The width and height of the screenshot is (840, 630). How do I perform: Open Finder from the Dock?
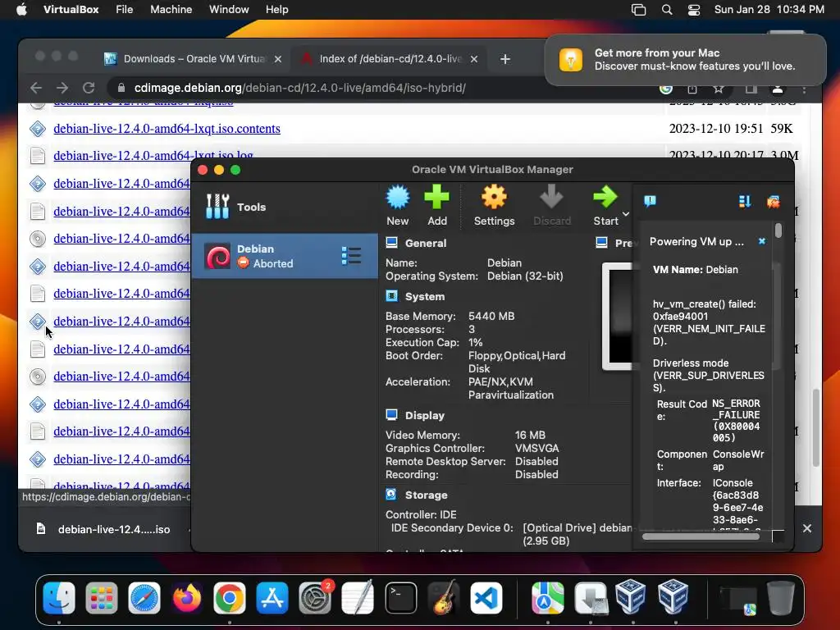coord(59,598)
